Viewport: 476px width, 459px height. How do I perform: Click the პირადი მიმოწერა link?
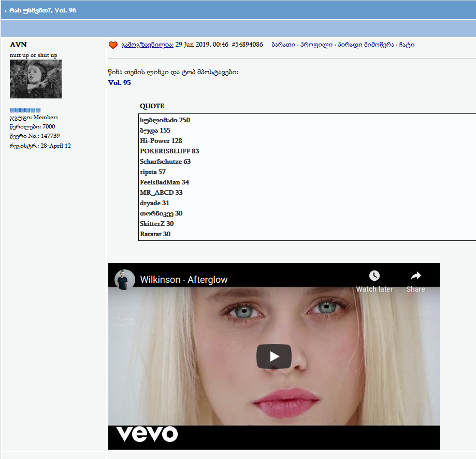coord(366,45)
